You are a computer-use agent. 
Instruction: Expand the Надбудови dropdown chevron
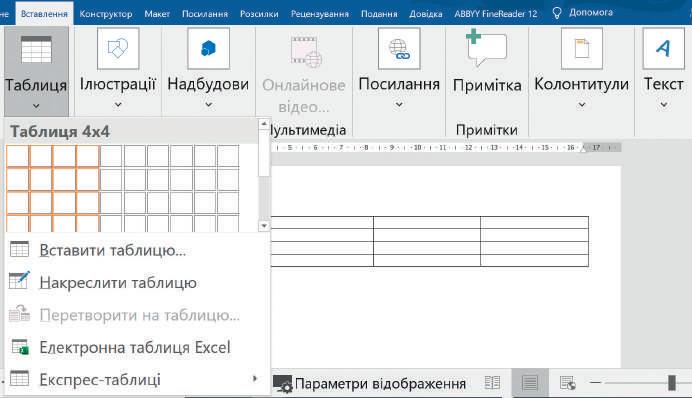[208, 105]
